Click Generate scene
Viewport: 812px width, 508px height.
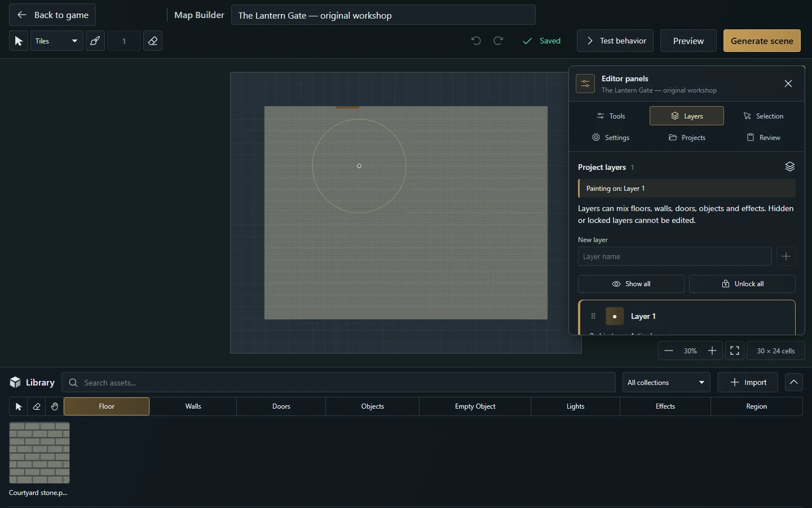762,41
